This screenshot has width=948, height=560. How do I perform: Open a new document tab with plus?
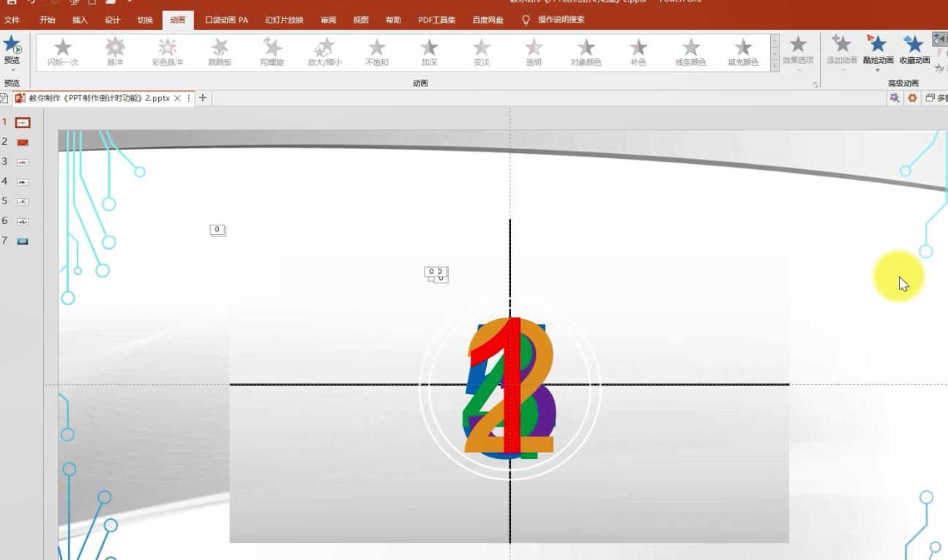tap(203, 98)
